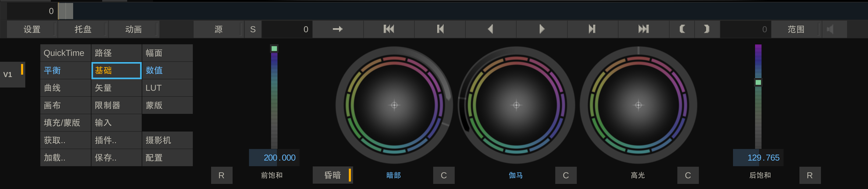Viewport: 868px width, 189px height.
Task: Step forward one frame
Action: pyautogui.click(x=592, y=29)
